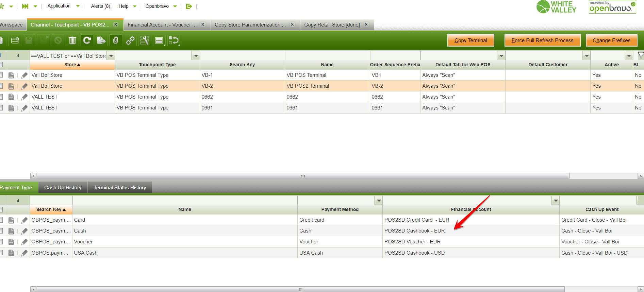The height and width of the screenshot is (292, 644).
Task: Switch to Cash Up History tab
Action: tap(63, 188)
